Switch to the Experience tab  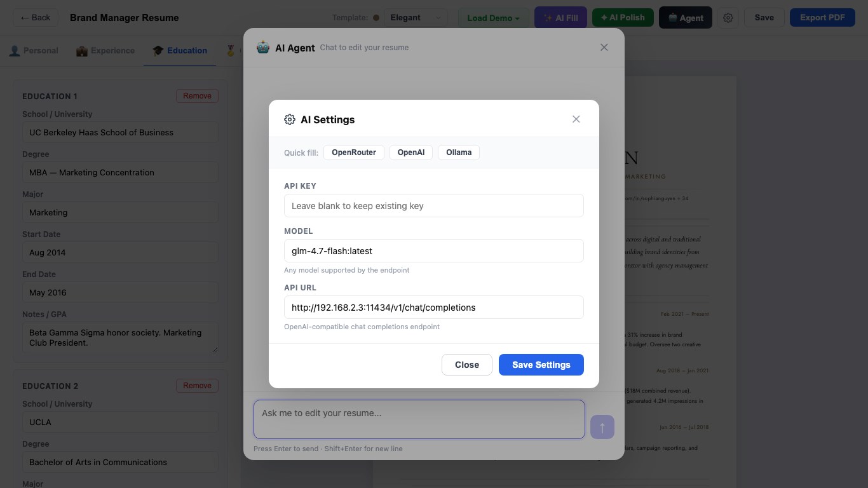pyautogui.click(x=105, y=51)
